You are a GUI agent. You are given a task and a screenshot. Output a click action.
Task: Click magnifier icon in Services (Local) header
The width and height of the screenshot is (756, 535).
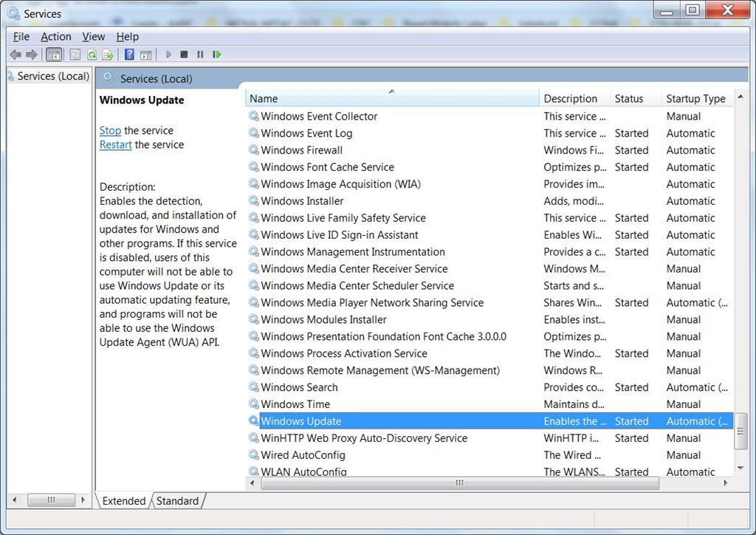click(x=109, y=78)
